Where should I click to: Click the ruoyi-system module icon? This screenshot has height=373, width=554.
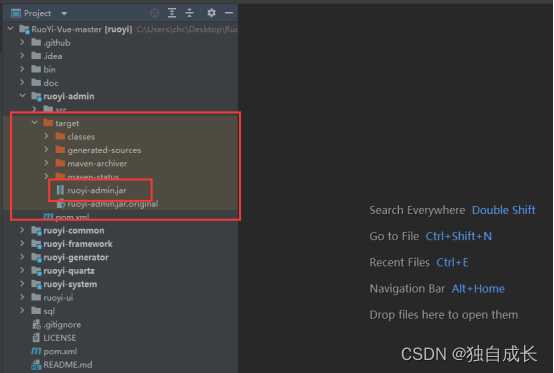tap(36, 284)
